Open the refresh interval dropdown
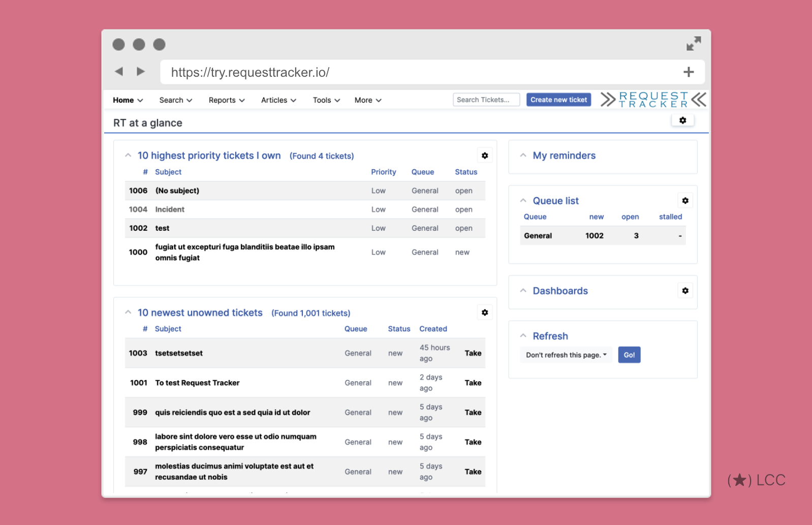This screenshot has width=812, height=525. click(x=566, y=355)
